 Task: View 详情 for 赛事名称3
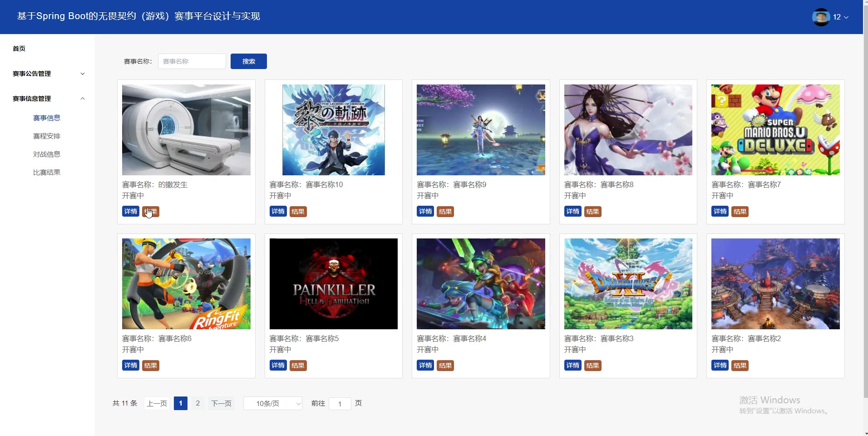click(x=573, y=365)
